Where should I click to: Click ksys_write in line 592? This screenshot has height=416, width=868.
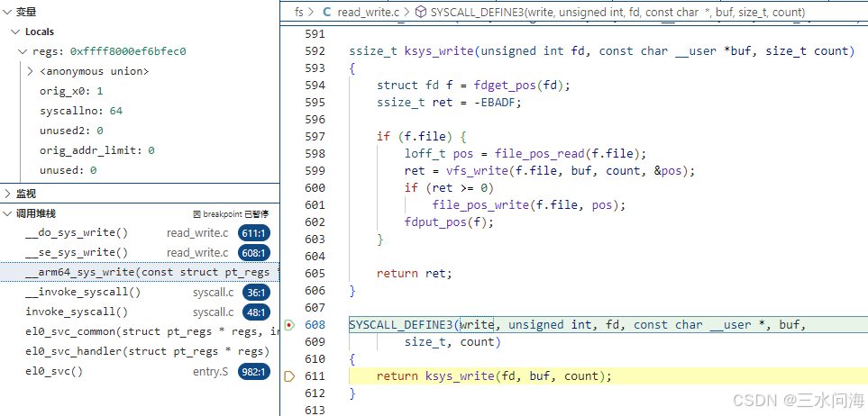click(439, 51)
